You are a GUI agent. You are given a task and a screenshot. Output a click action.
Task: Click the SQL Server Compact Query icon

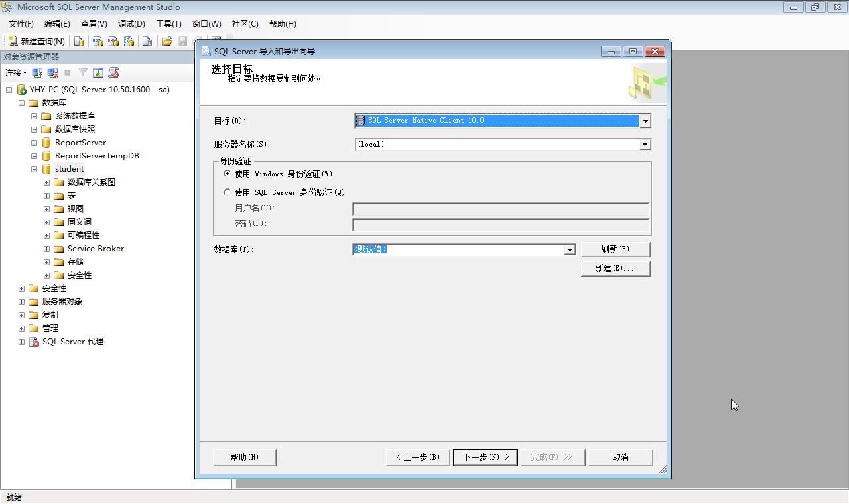(x=147, y=41)
